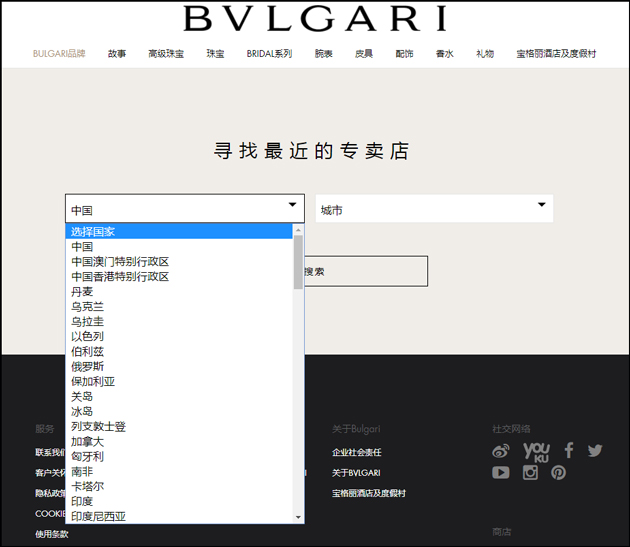The image size is (630, 547).
Task: Select 印度 from country list
Action: tap(179, 502)
